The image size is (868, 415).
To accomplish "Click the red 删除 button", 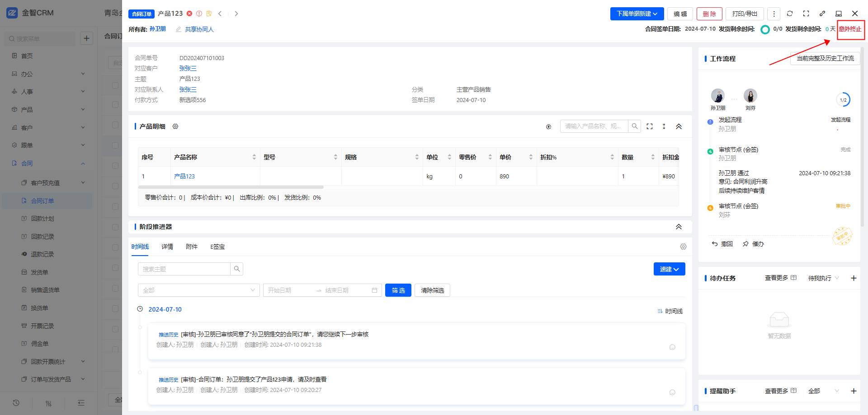I will click(709, 14).
